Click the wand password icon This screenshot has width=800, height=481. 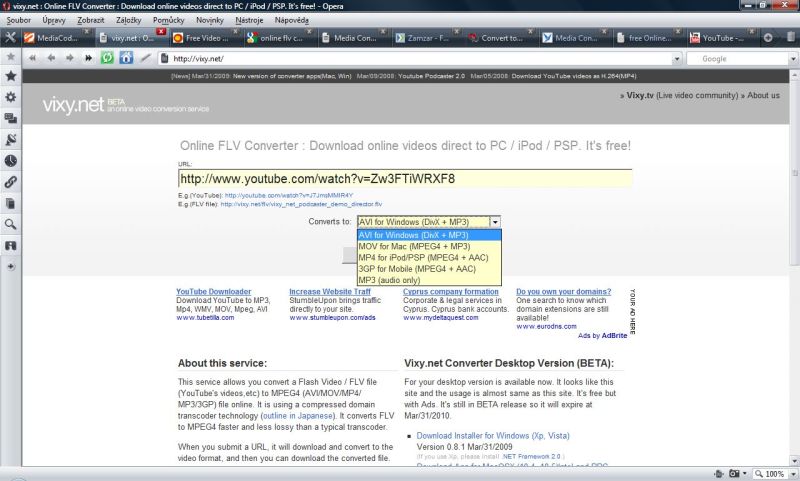pos(145,58)
